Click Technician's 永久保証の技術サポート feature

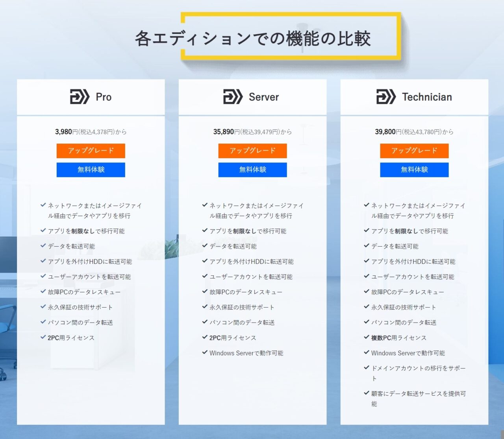pyautogui.click(x=404, y=307)
